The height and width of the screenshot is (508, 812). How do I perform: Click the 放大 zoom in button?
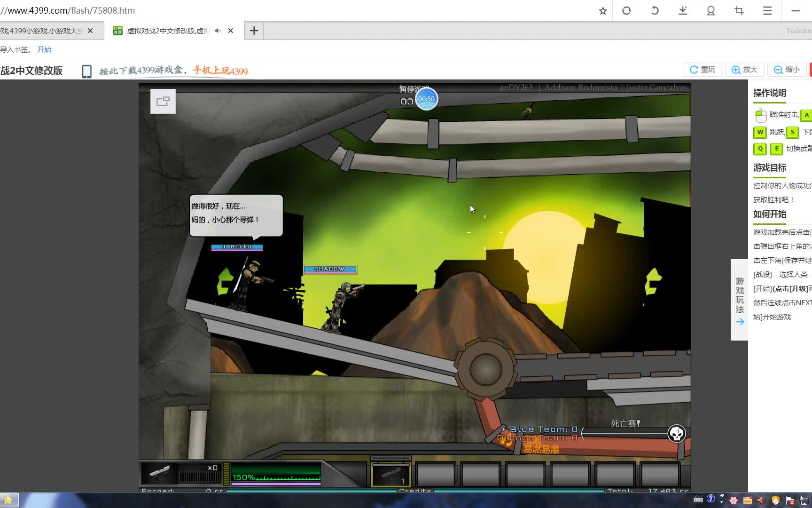pos(744,70)
